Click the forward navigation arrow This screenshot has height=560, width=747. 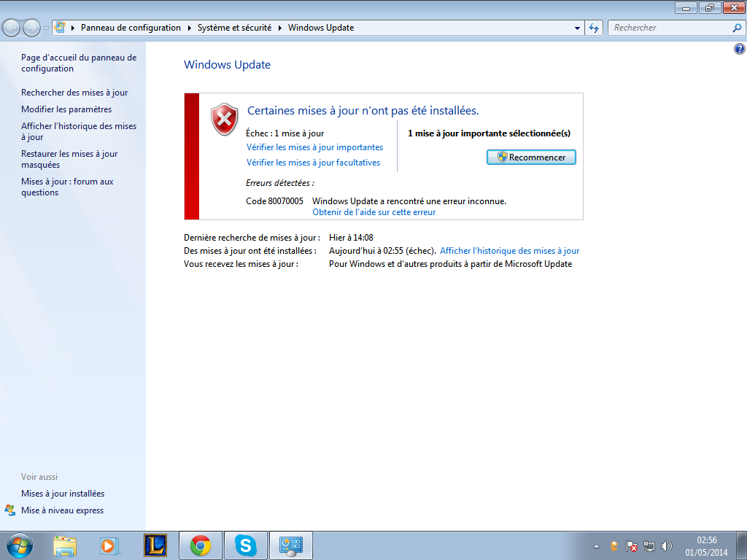[x=31, y=28]
